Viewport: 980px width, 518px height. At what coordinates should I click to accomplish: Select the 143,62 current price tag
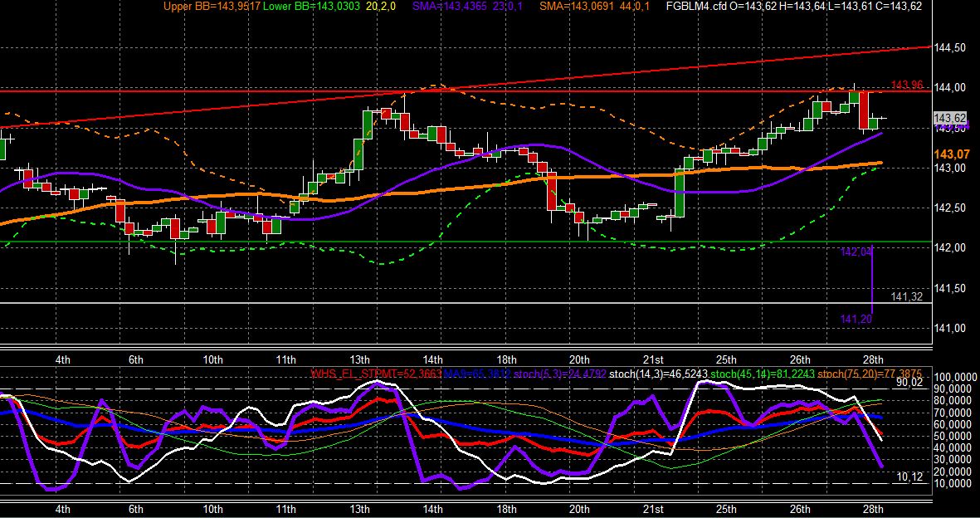tap(950, 118)
